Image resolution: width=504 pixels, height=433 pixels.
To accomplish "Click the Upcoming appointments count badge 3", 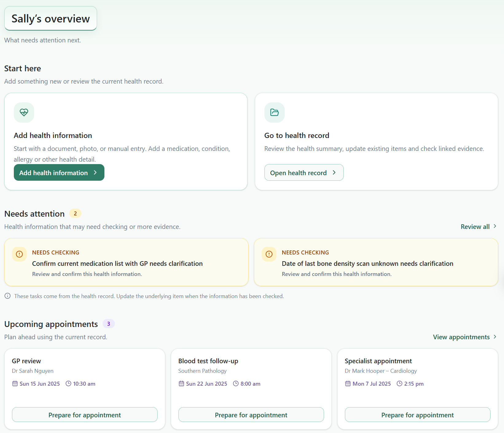I will pyautogui.click(x=108, y=324).
